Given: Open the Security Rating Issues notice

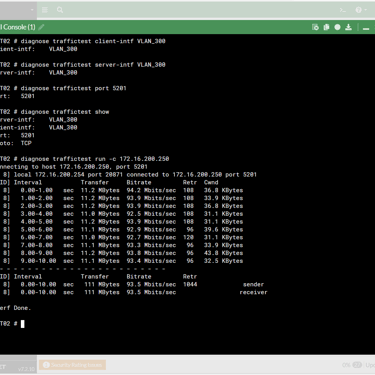Looking at the screenshot, I should pos(72,365).
